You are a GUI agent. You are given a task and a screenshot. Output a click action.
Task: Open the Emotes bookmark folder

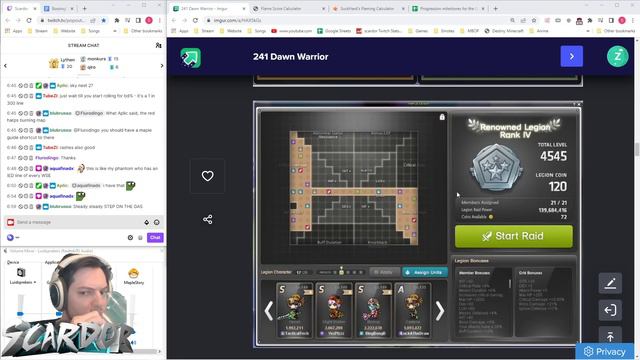click(444, 31)
